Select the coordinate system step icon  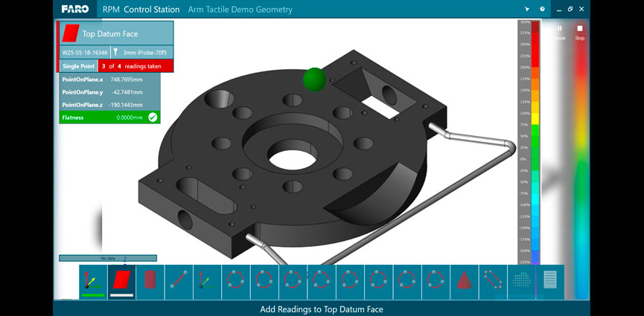coord(92,281)
